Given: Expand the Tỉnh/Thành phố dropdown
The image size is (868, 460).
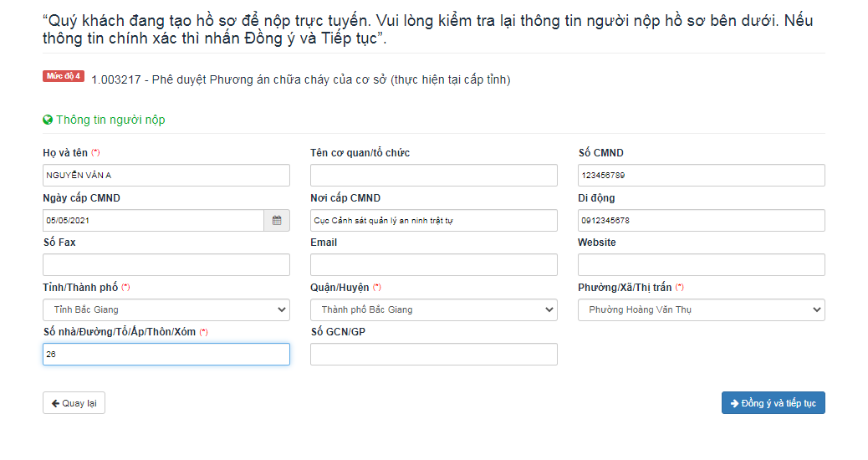Looking at the screenshot, I should 166,310.
